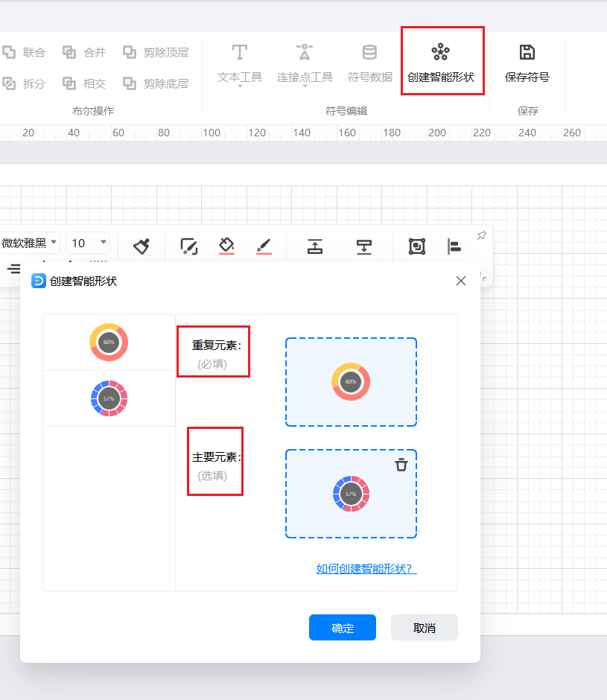Click the 合并 boolean operation
The image size is (607, 700).
click(x=85, y=52)
